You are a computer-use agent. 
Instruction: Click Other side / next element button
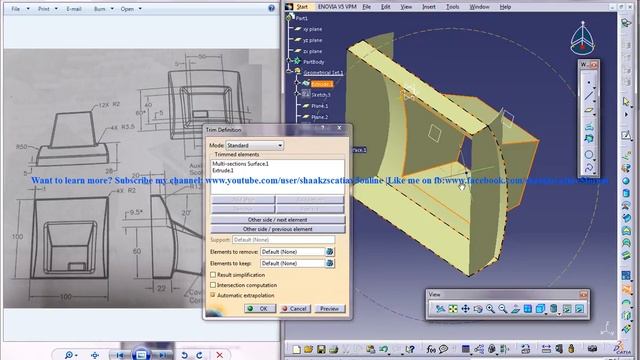(x=278, y=220)
